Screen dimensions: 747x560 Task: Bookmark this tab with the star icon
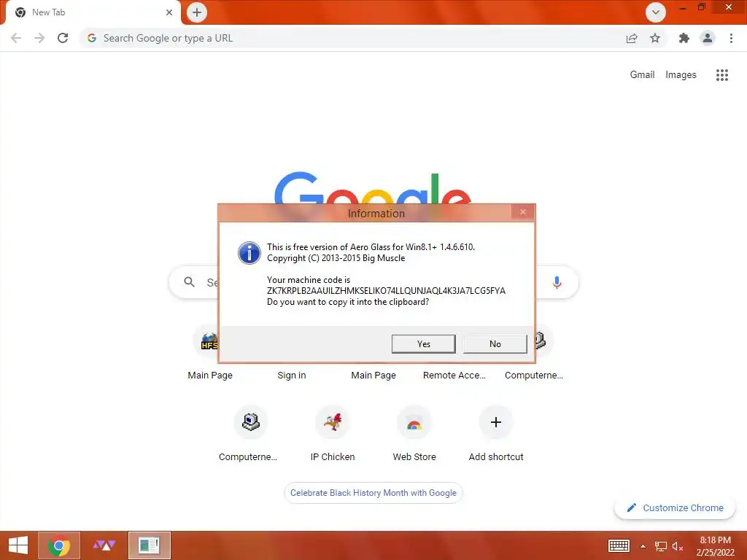(655, 38)
